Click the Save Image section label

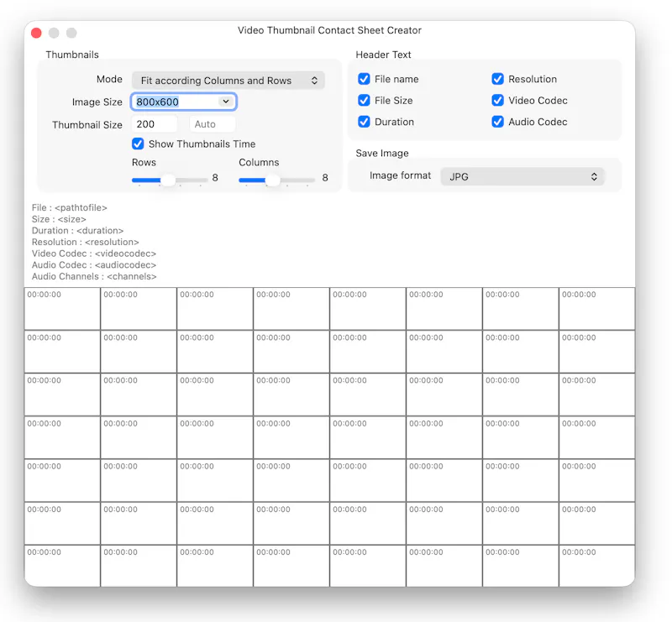coord(382,154)
